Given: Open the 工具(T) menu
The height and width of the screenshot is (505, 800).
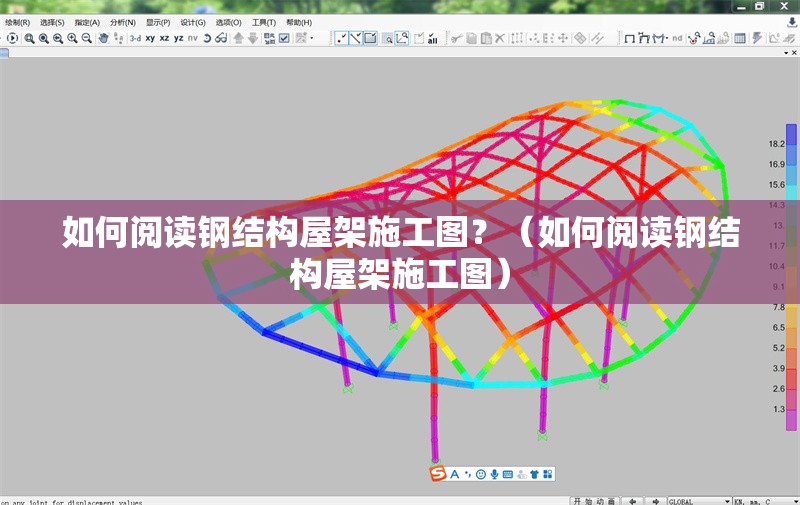Looking at the screenshot, I should coord(264,22).
